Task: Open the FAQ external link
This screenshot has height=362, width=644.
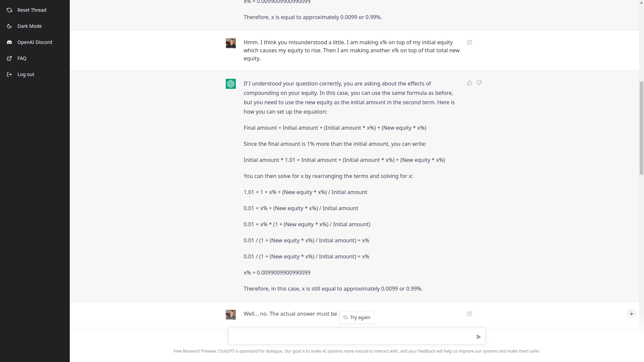Action: [21, 58]
